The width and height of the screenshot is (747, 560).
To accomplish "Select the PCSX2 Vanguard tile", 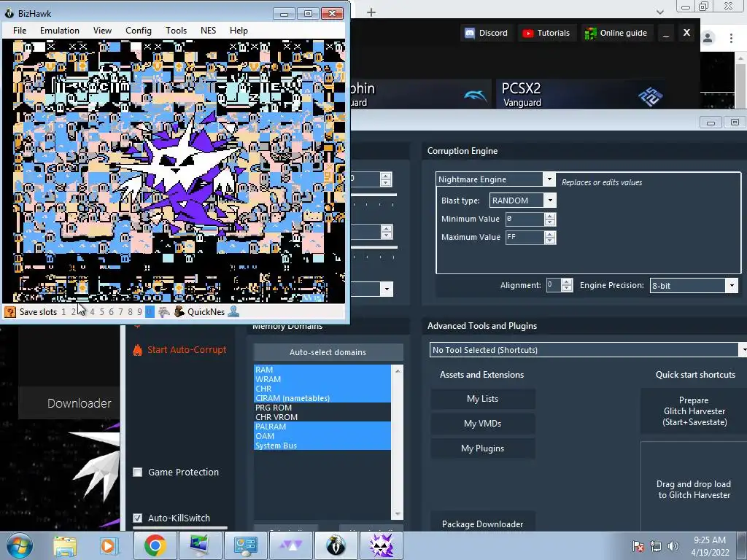I will click(x=581, y=94).
